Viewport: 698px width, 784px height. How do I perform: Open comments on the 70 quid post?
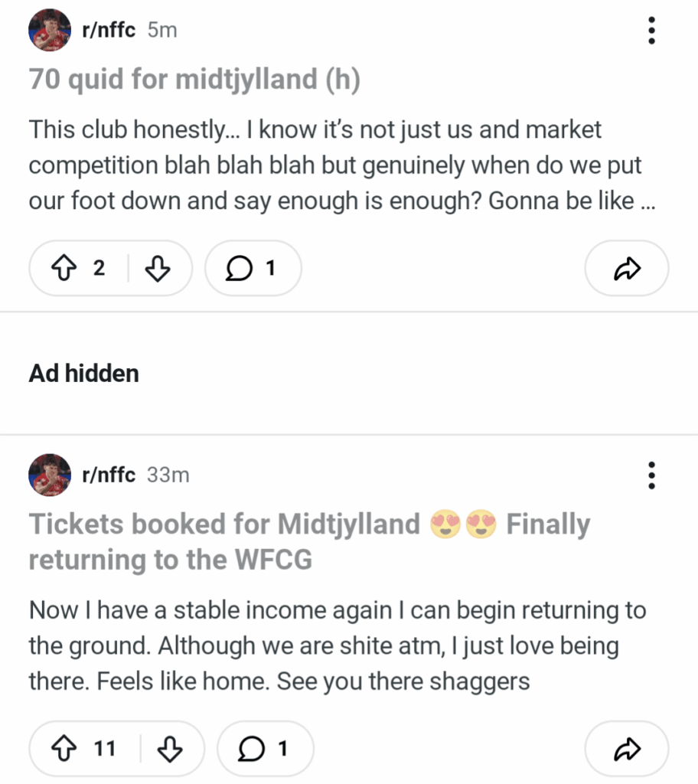coord(253,268)
